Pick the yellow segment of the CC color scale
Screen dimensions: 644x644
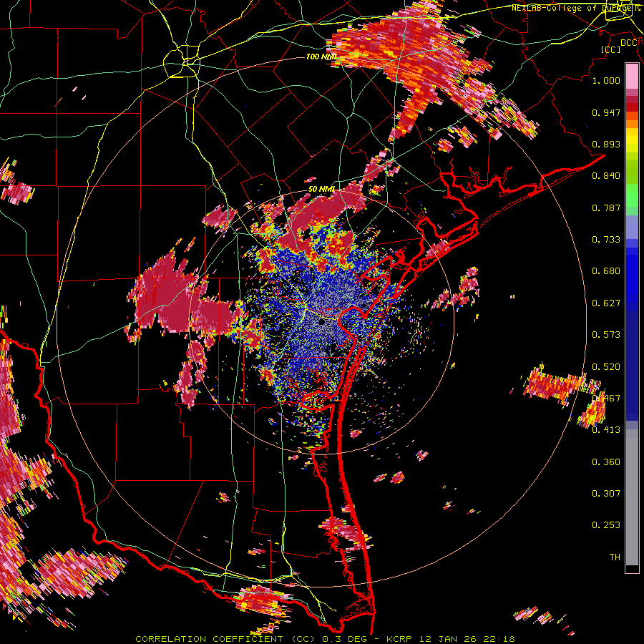coord(632,141)
